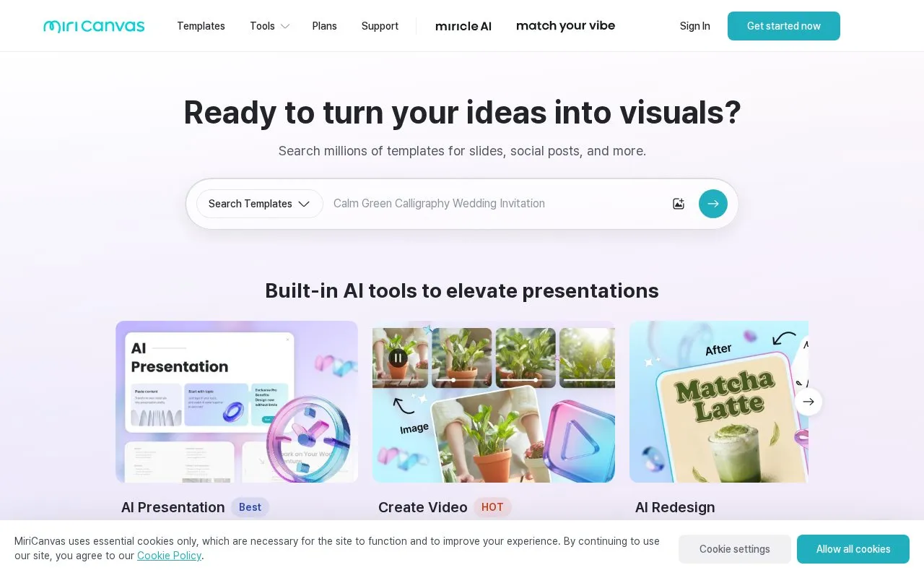Image resolution: width=924 pixels, height=578 pixels.
Task: Open the match your vibe link
Action: click(566, 26)
